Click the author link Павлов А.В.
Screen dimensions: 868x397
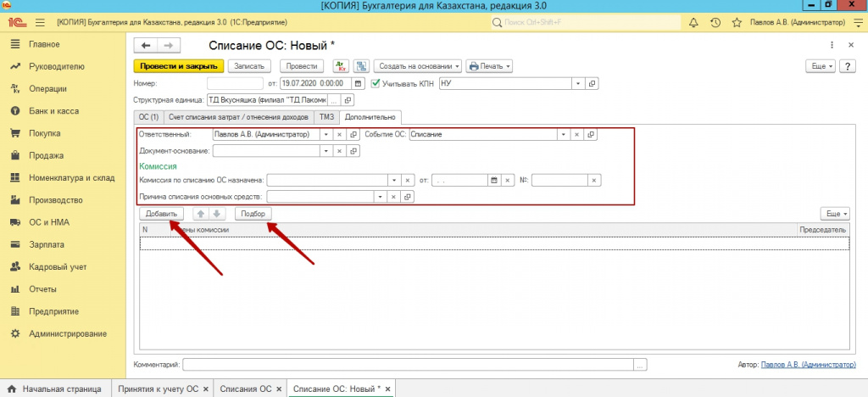809,364
